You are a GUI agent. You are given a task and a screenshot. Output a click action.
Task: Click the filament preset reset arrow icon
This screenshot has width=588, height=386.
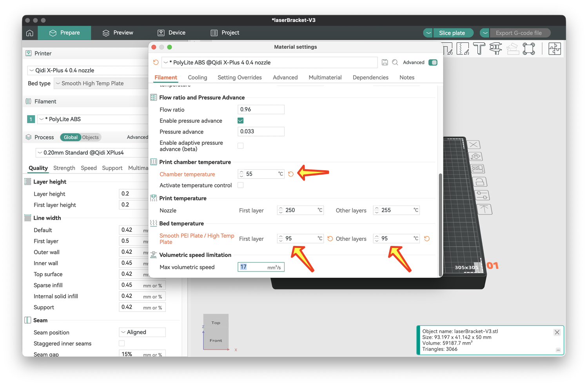point(156,62)
